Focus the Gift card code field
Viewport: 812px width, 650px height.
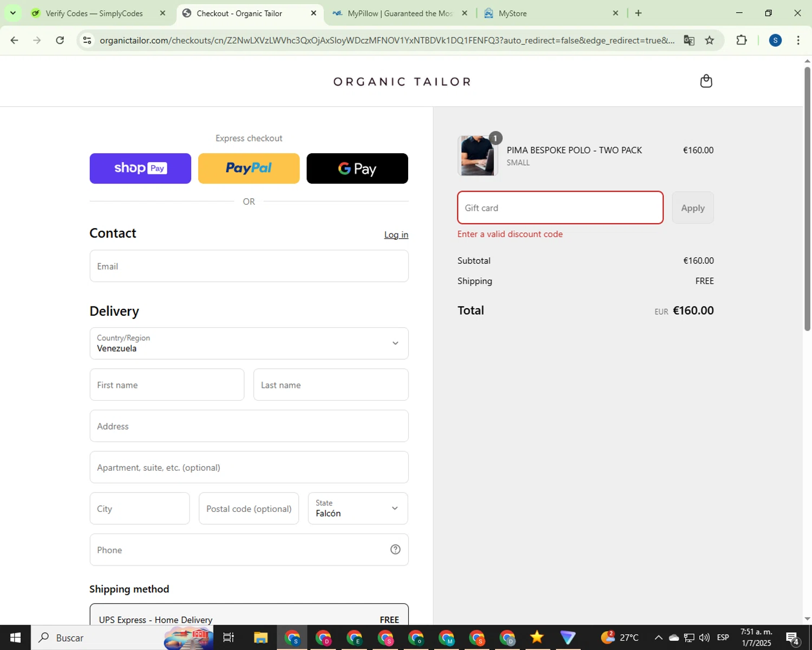click(560, 208)
